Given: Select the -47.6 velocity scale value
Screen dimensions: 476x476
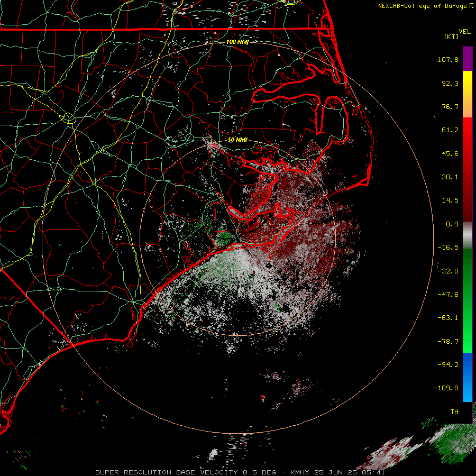Looking at the screenshot, I should (448, 295).
